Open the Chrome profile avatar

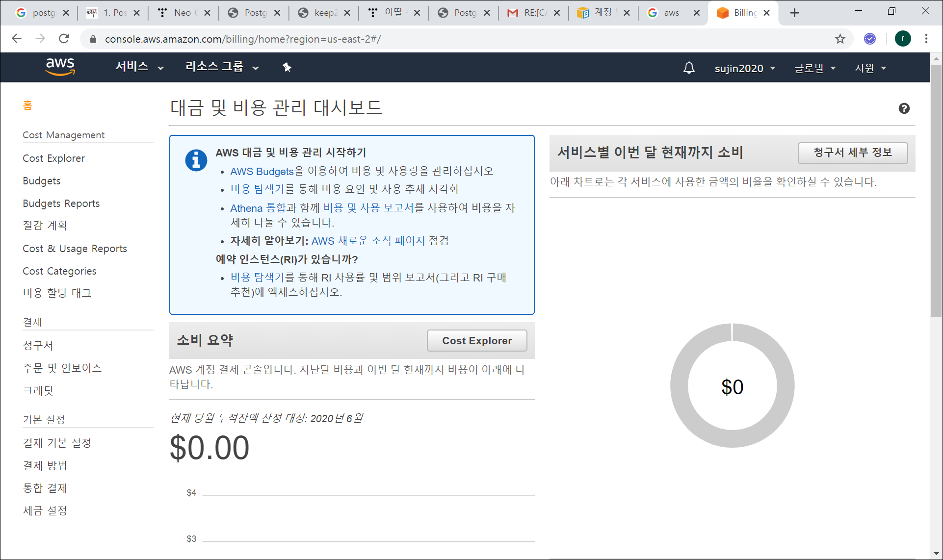point(903,39)
